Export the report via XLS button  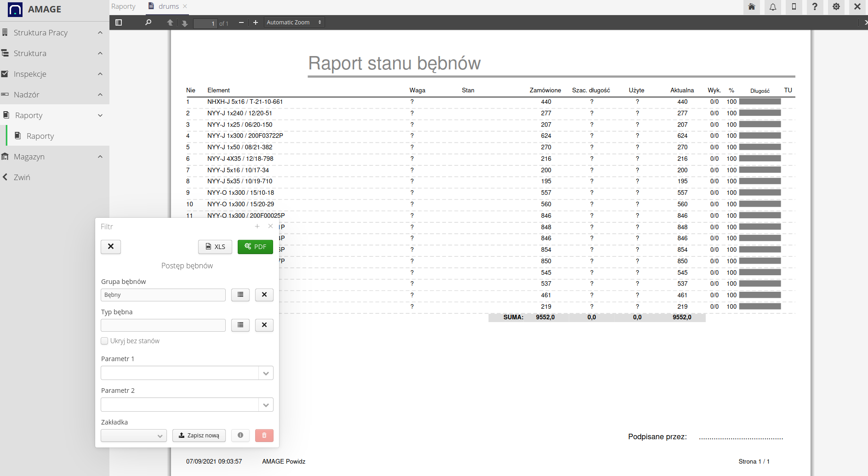tap(215, 247)
